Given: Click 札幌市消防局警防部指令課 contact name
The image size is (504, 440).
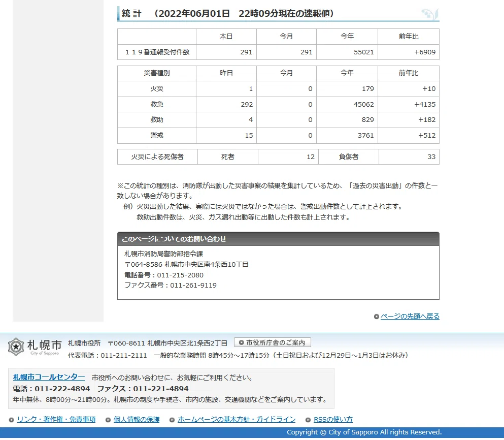Looking at the screenshot, I should 163,254.
